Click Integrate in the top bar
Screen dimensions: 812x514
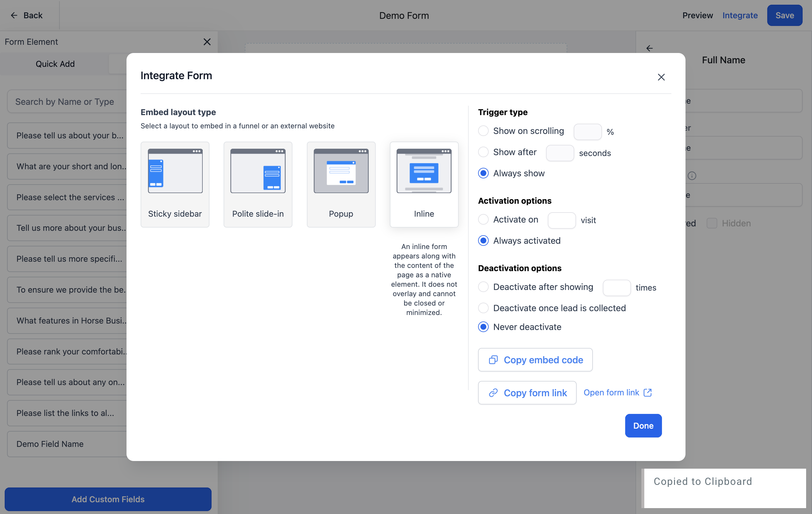pos(740,15)
